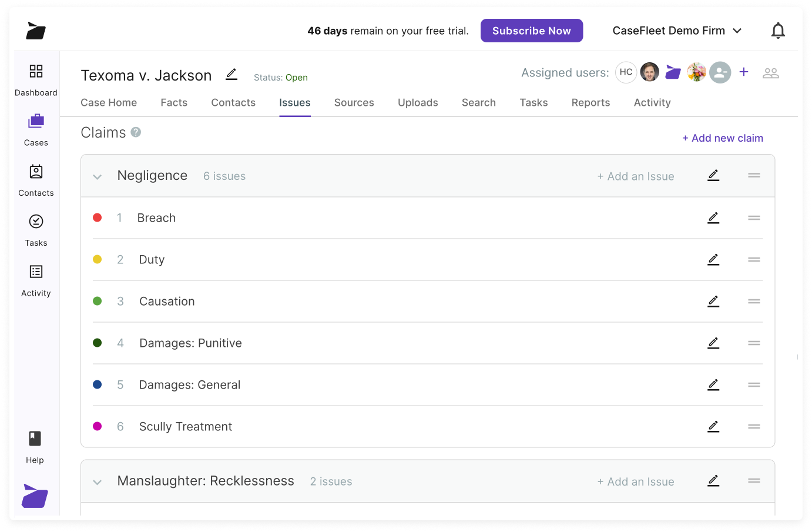
Task: Open notifications with the bell icon
Action: [x=778, y=30]
